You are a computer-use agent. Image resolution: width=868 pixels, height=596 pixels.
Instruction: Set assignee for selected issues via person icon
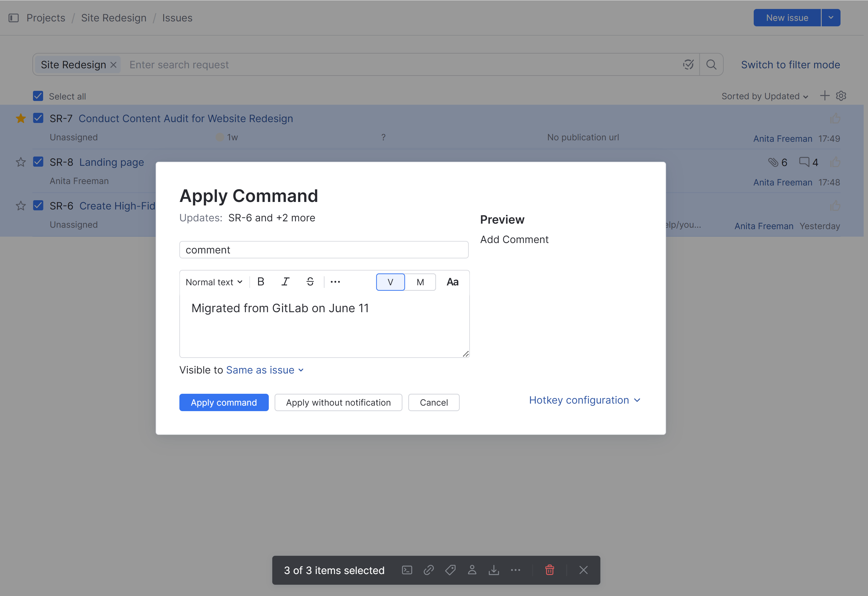(472, 570)
